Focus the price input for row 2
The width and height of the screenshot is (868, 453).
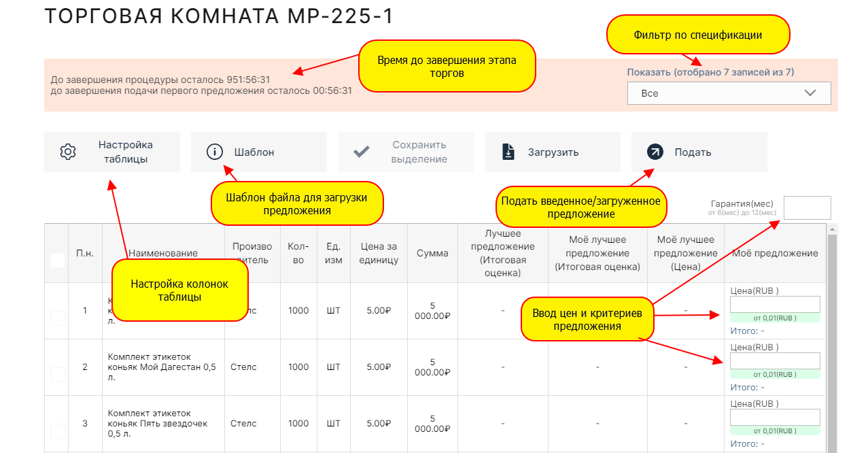[x=774, y=360]
